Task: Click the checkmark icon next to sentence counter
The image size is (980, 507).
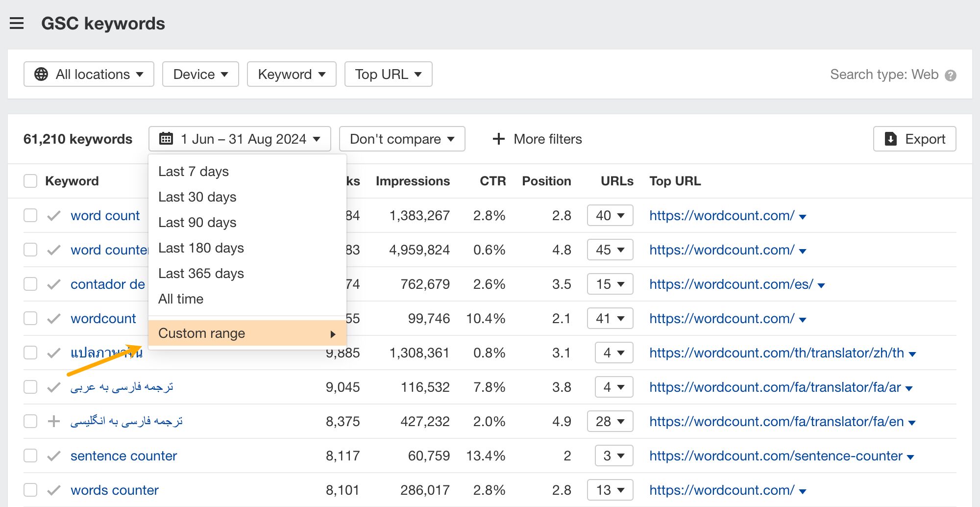Action: (x=54, y=456)
